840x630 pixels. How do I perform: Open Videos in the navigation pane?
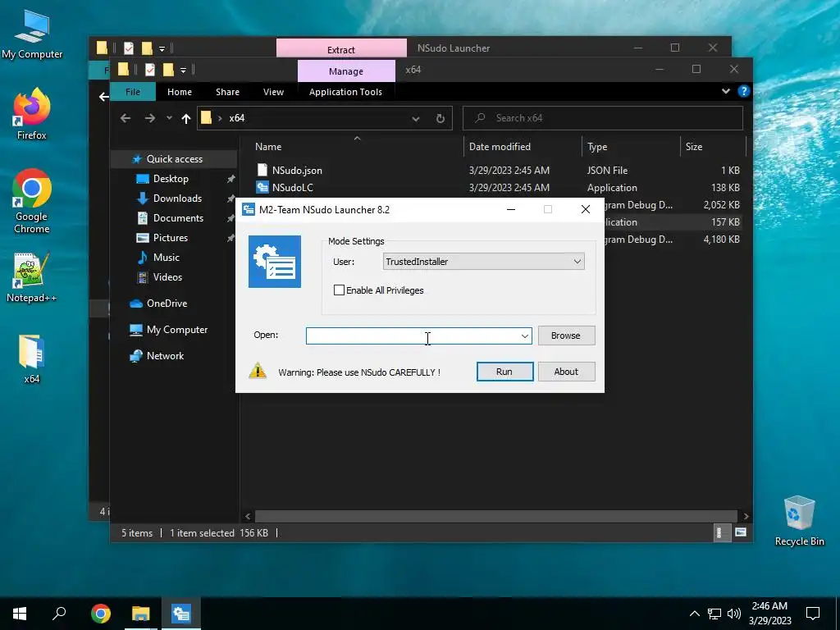click(x=167, y=277)
